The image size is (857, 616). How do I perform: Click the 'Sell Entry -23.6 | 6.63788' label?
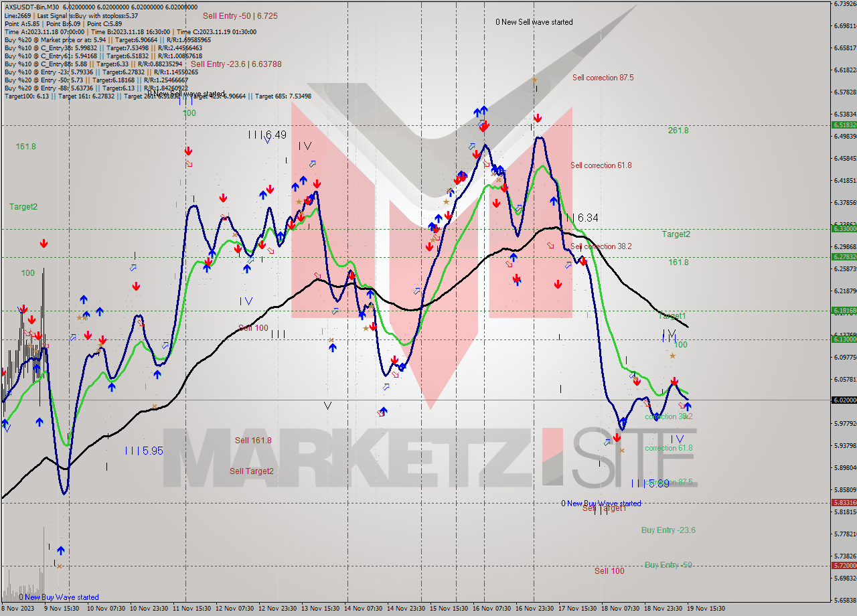[x=236, y=64]
